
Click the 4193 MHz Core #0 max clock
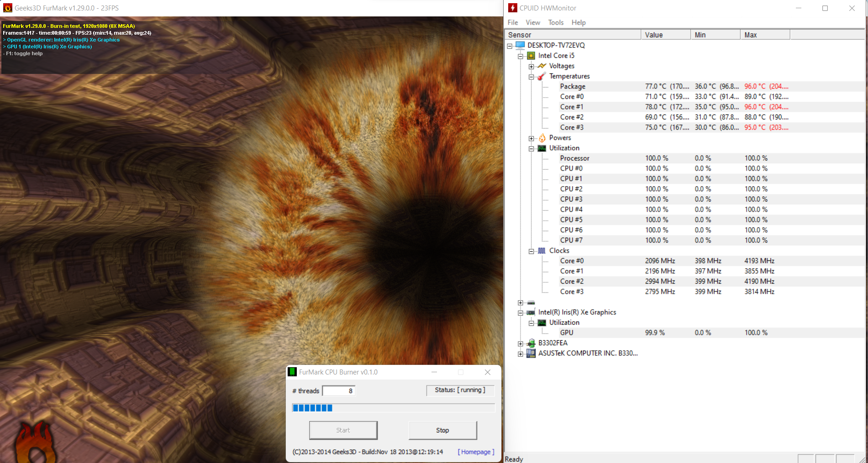coord(759,261)
